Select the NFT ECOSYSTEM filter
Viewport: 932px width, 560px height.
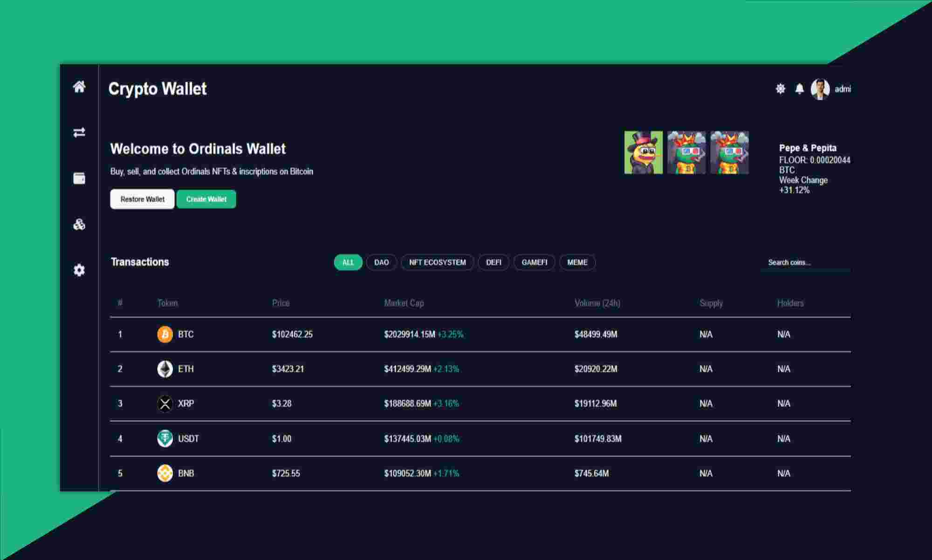coord(437,262)
